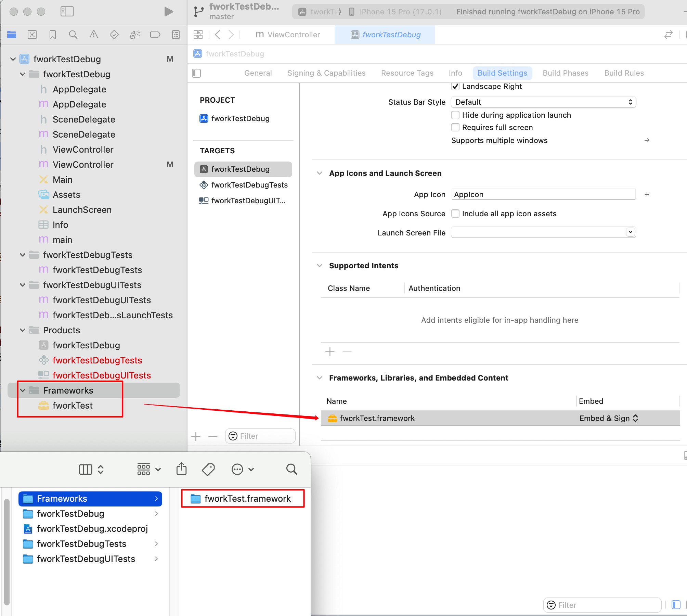687x616 pixels.
Task: Click the editor swap arrows icon
Action: pos(668,35)
